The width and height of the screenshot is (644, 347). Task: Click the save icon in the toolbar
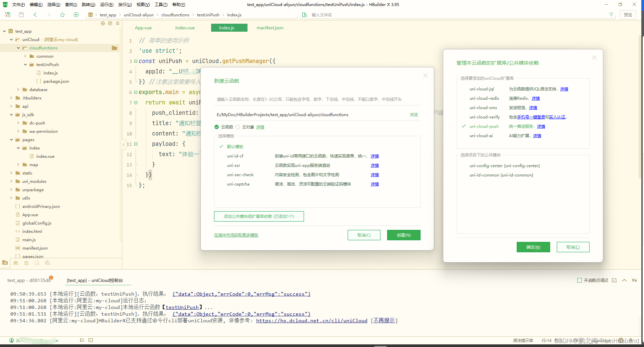click(x=21, y=15)
